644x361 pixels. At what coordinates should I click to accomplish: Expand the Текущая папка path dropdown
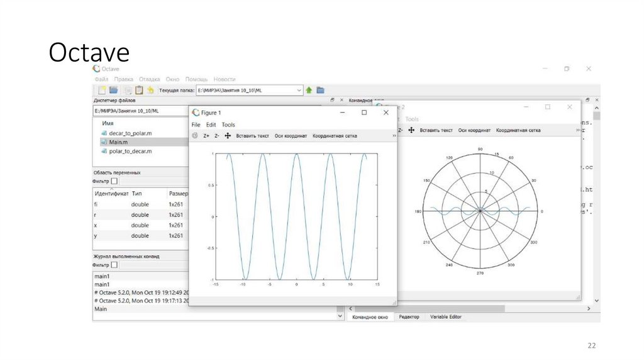click(x=299, y=91)
